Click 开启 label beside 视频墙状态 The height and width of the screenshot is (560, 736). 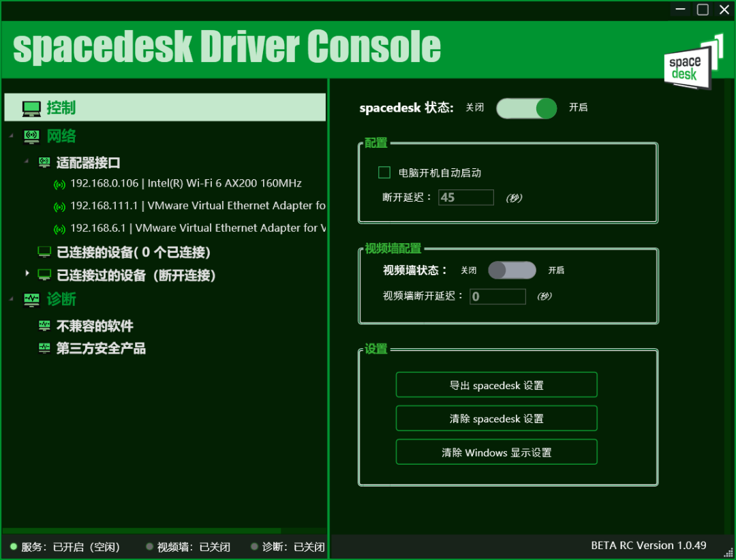tap(556, 270)
